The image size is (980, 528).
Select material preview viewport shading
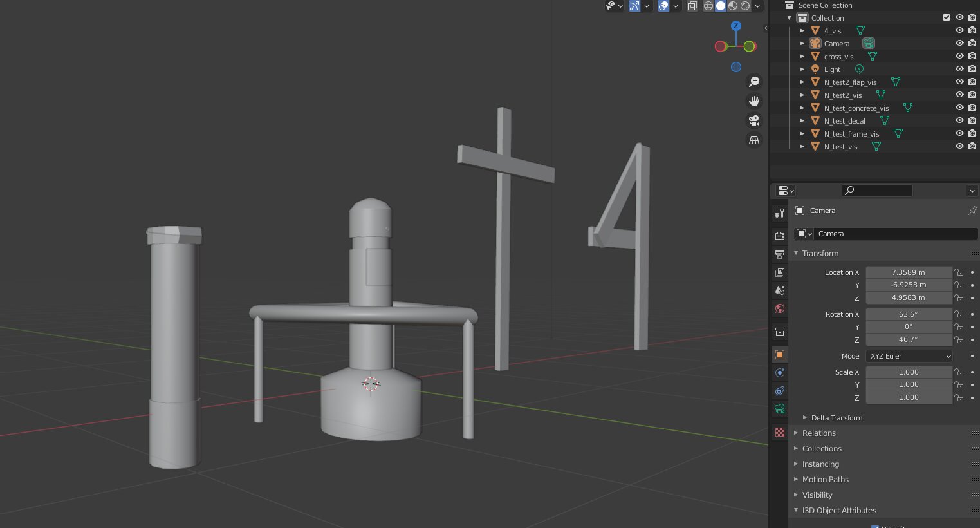tap(733, 6)
